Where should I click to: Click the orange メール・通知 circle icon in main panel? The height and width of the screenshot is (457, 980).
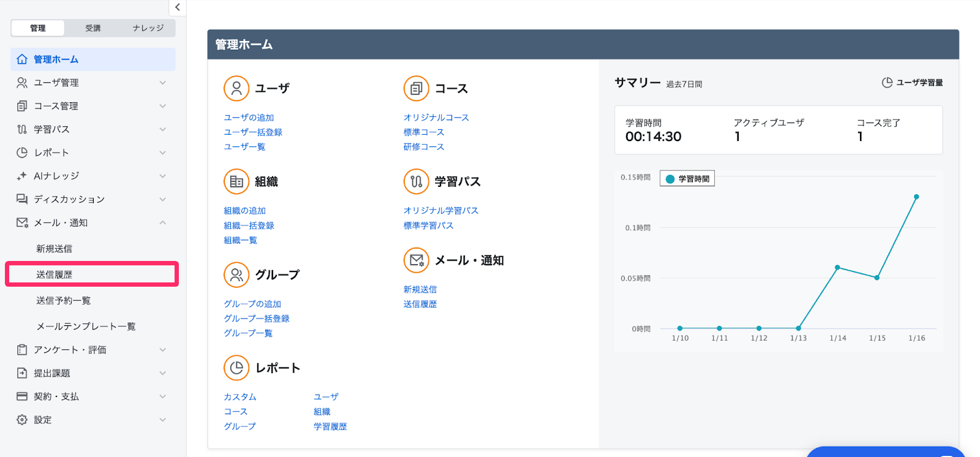(417, 260)
